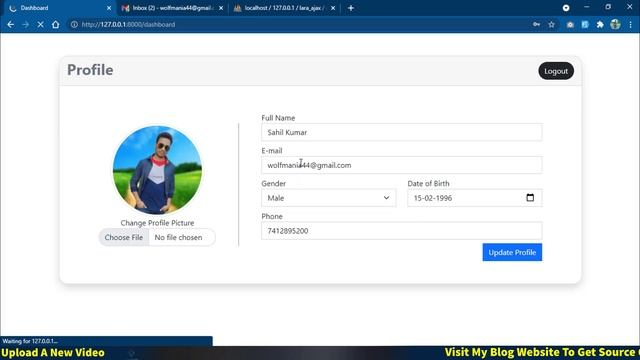Screen dimensions: 640x360
Task: Open a new browser tab
Action: (351, 8)
